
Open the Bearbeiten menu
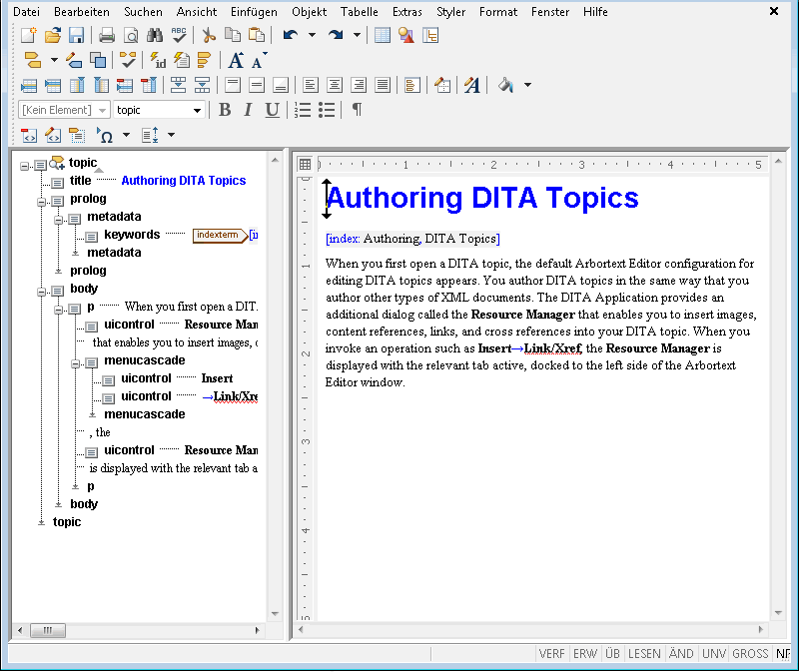(82, 12)
